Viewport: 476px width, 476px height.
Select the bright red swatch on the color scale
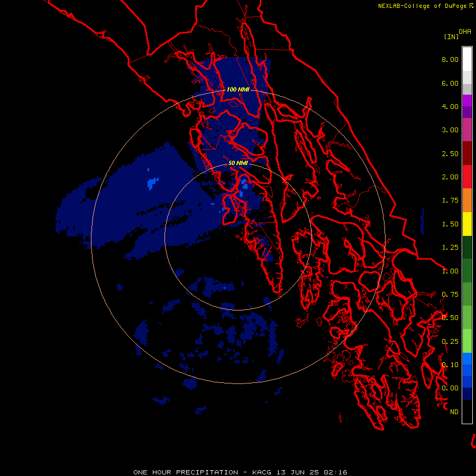[467, 177]
